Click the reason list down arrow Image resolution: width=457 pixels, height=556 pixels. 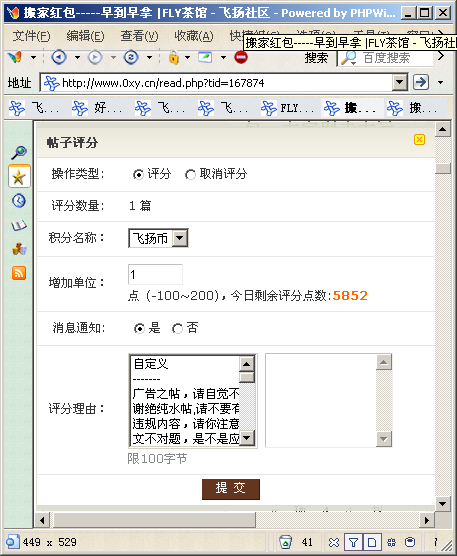point(247,438)
